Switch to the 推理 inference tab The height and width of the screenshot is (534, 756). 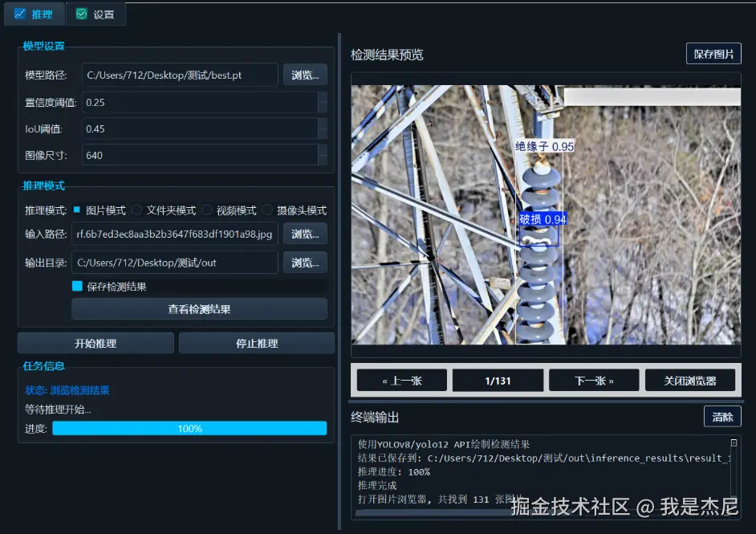tap(34, 14)
